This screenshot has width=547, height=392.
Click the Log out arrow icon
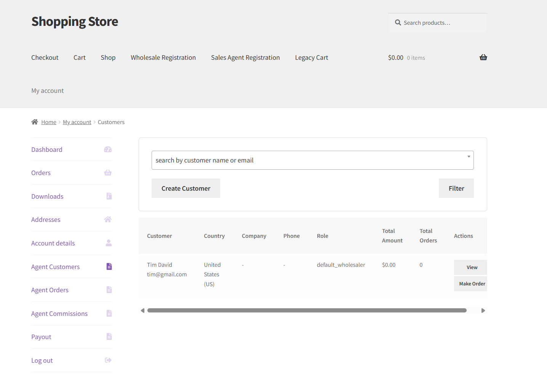coord(108,360)
